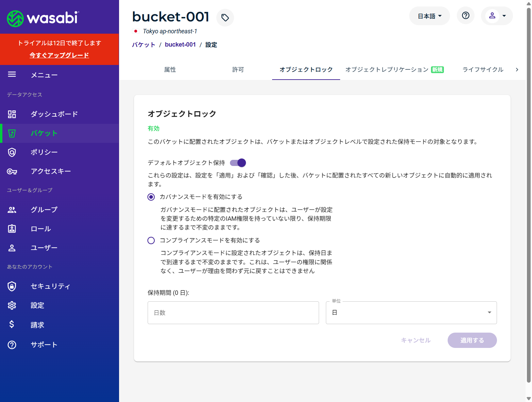Click the bucket-001 breadcrumb link
532x402 pixels.
[180, 45]
